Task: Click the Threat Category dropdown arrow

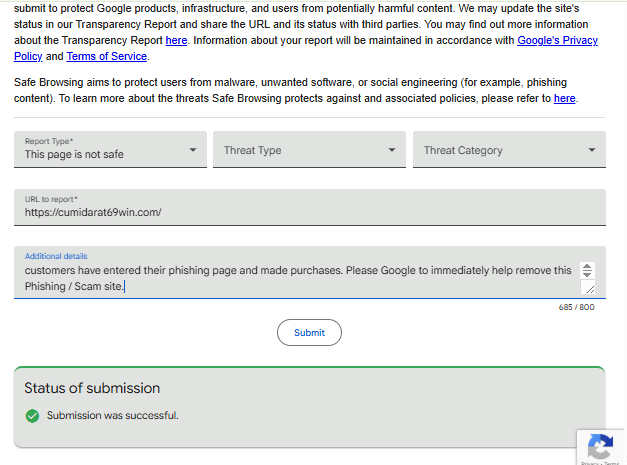Action: click(592, 151)
